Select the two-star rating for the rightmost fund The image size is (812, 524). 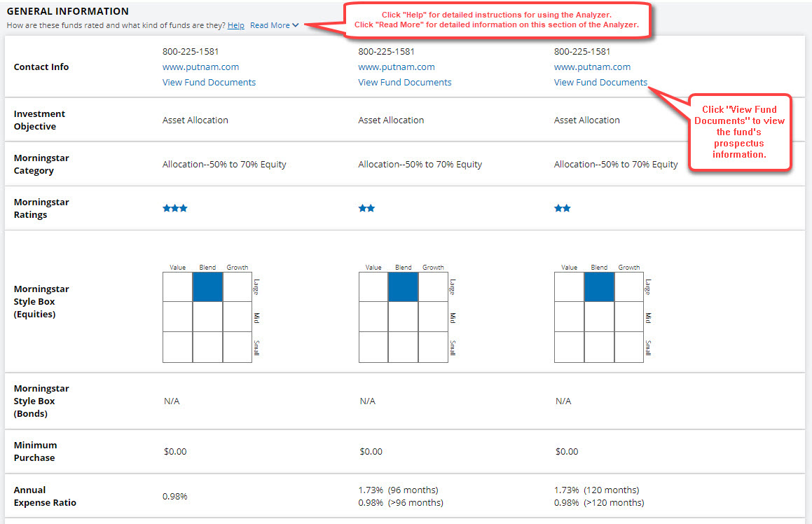[x=563, y=207]
